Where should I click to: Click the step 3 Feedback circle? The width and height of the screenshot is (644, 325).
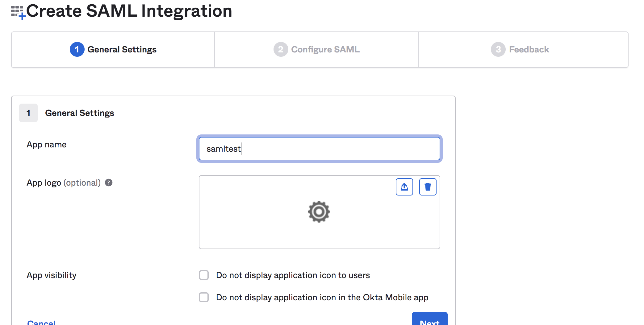tap(498, 49)
